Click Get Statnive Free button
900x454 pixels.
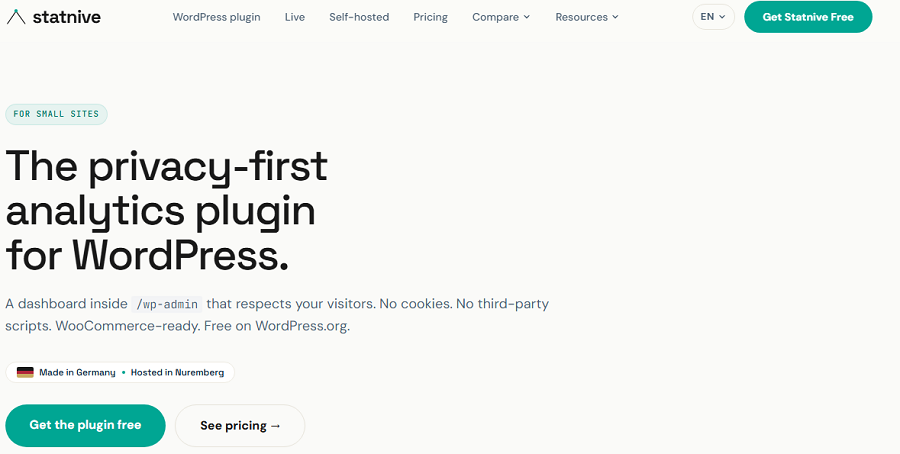pos(808,17)
